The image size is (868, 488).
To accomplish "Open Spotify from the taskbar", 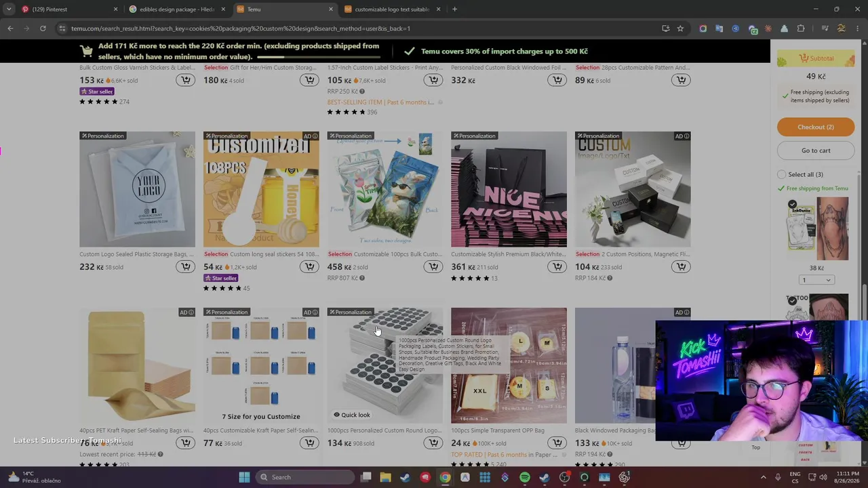I will [525, 477].
